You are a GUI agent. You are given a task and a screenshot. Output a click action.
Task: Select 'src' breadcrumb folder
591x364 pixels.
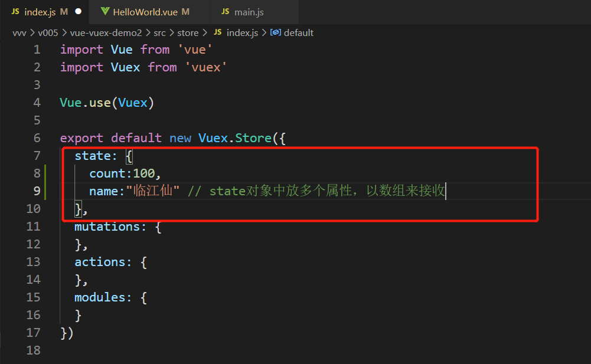point(159,33)
